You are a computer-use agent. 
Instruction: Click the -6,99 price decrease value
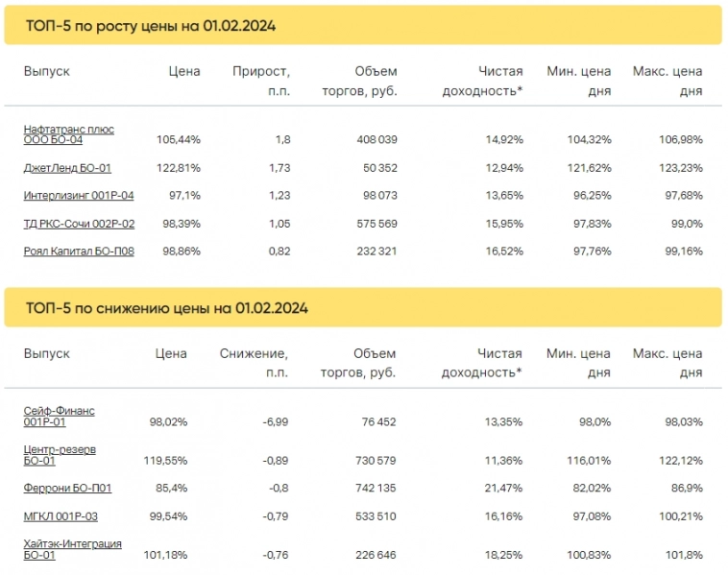coord(275,421)
